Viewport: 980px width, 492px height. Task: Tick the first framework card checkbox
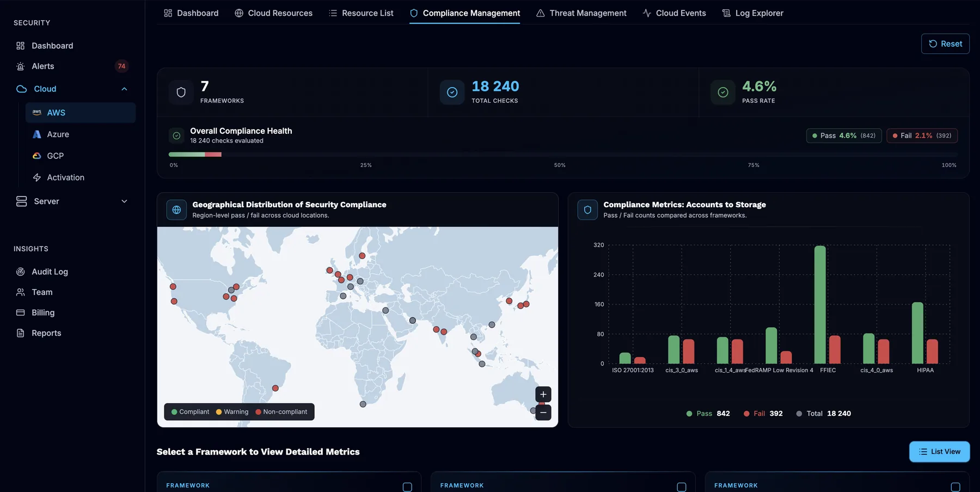tap(407, 487)
